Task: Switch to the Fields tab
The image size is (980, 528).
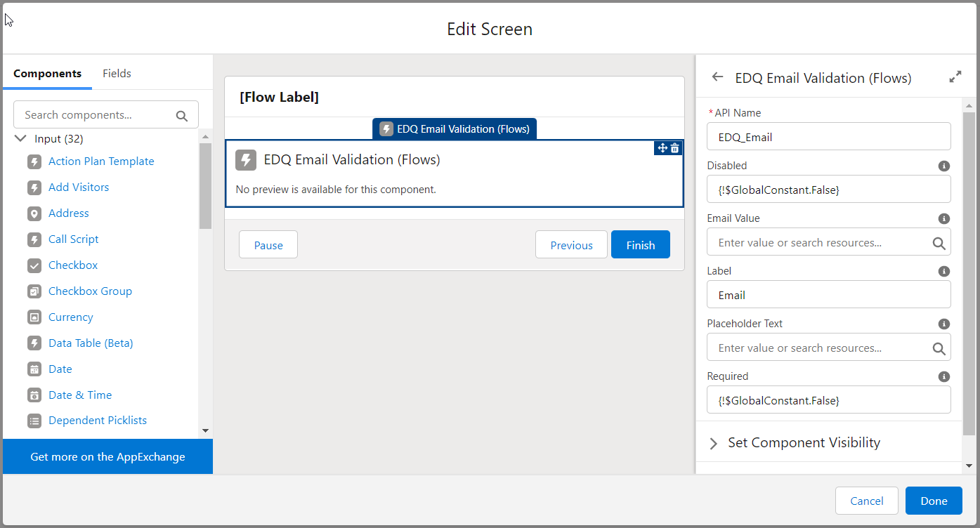Action: click(x=117, y=73)
